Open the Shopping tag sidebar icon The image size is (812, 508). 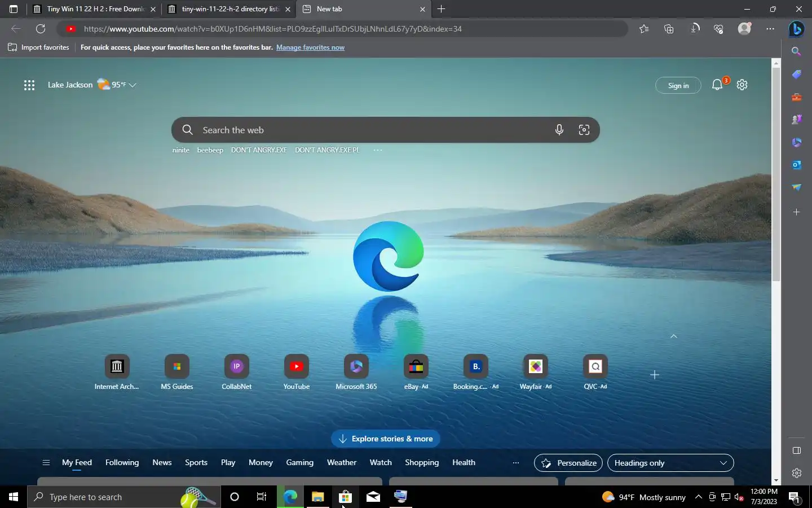(x=796, y=75)
